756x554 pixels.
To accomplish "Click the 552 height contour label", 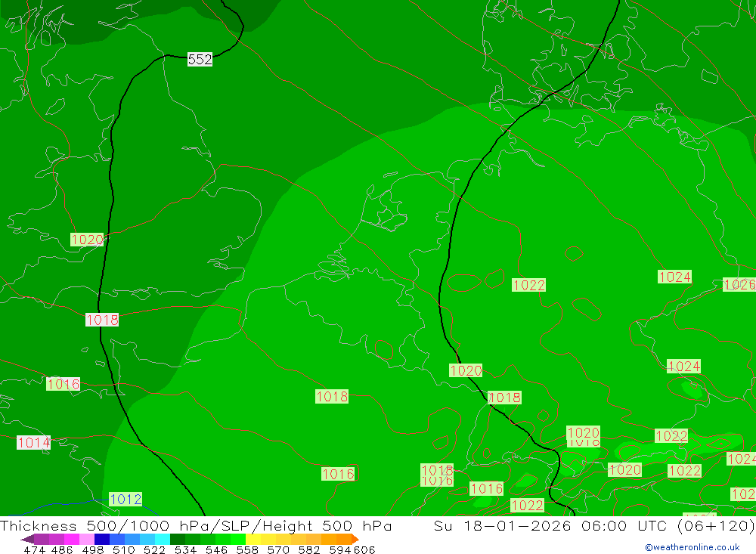I will pos(200,59).
